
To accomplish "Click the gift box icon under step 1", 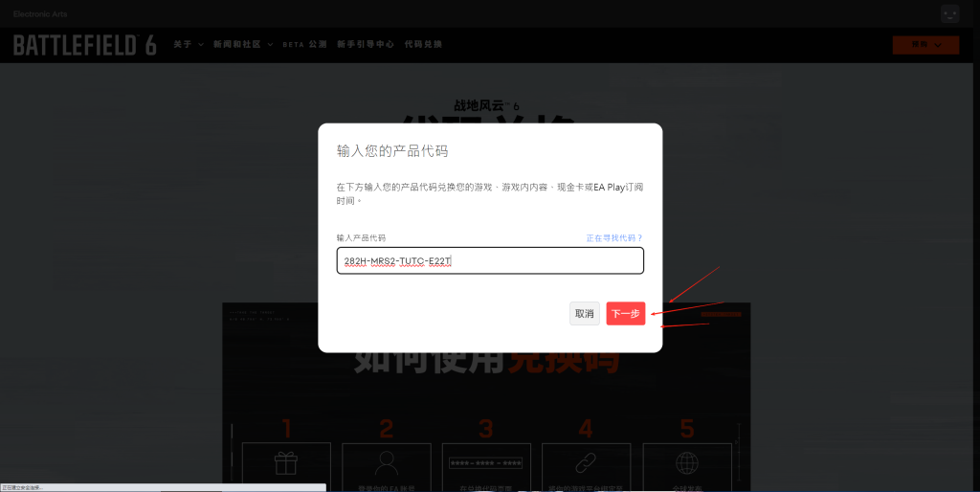I will tap(286, 463).
